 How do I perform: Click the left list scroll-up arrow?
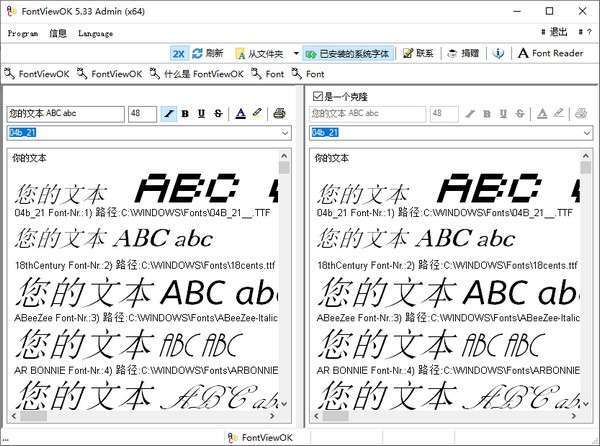pos(284,156)
